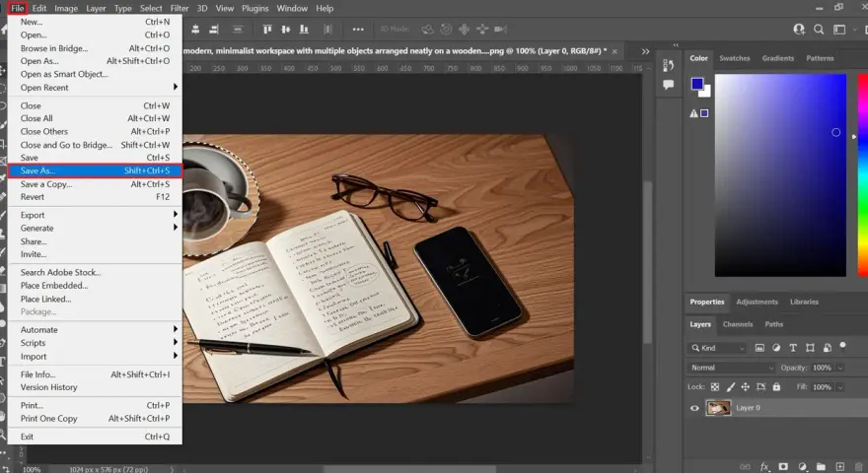
Task: Filter Layers panel by shape layers
Action: pos(810,348)
